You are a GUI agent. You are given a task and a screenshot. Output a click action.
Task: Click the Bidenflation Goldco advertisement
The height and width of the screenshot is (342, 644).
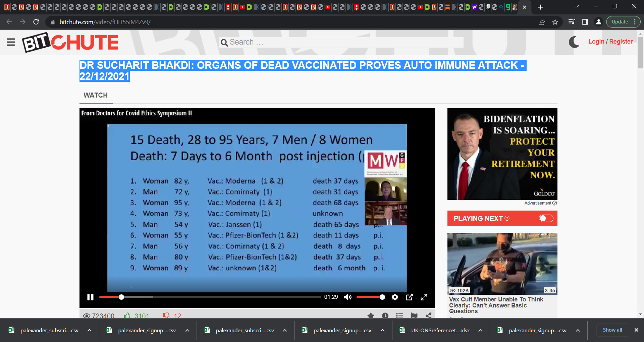(x=502, y=154)
